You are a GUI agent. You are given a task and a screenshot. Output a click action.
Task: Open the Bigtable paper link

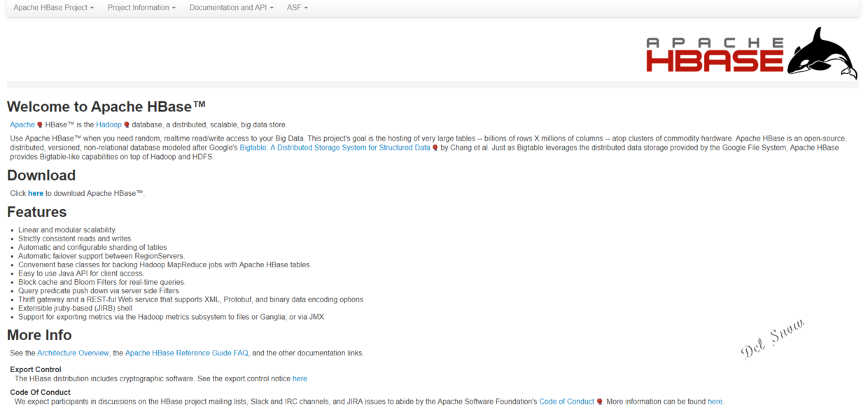pyautogui.click(x=335, y=148)
